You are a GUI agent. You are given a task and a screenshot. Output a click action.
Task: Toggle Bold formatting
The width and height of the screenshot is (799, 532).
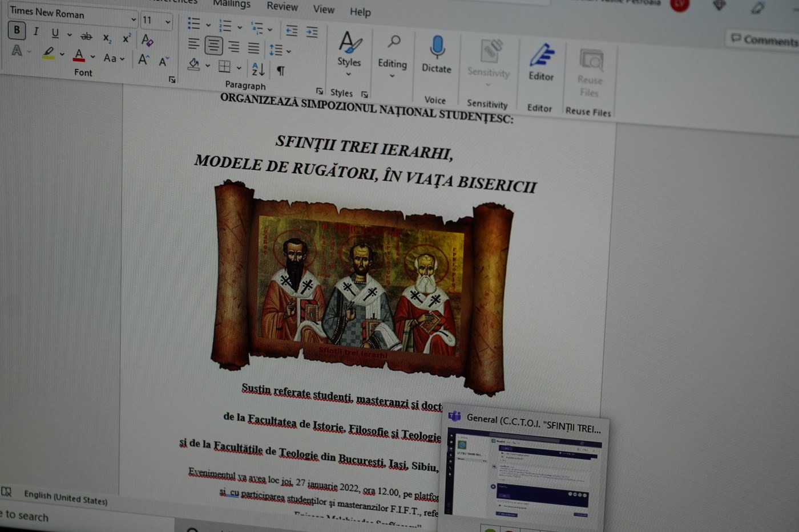[17, 30]
